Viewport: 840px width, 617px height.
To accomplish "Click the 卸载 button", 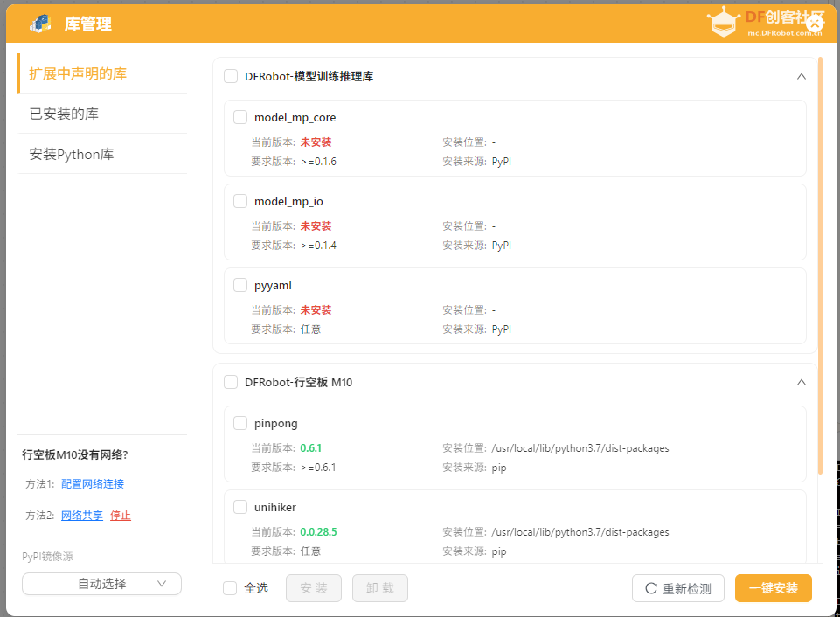I will point(380,588).
